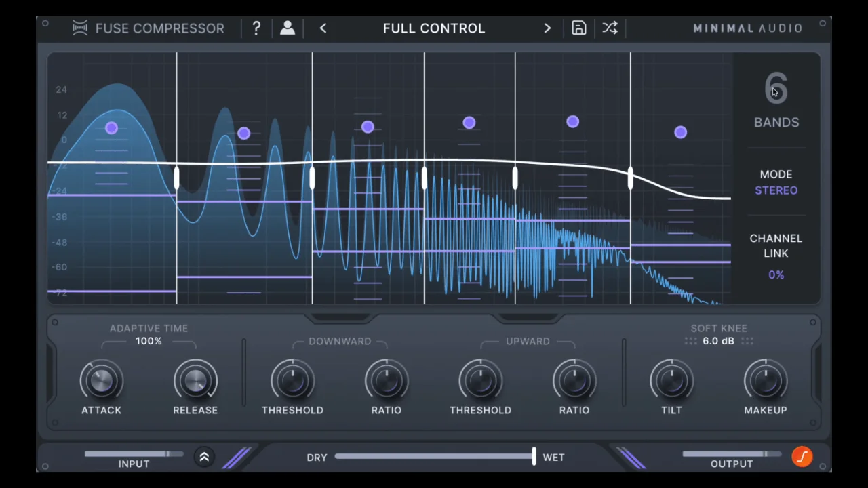The height and width of the screenshot is (488, 868).
Task: Click the CHANNEL LINK label
Action: (776, 246)
